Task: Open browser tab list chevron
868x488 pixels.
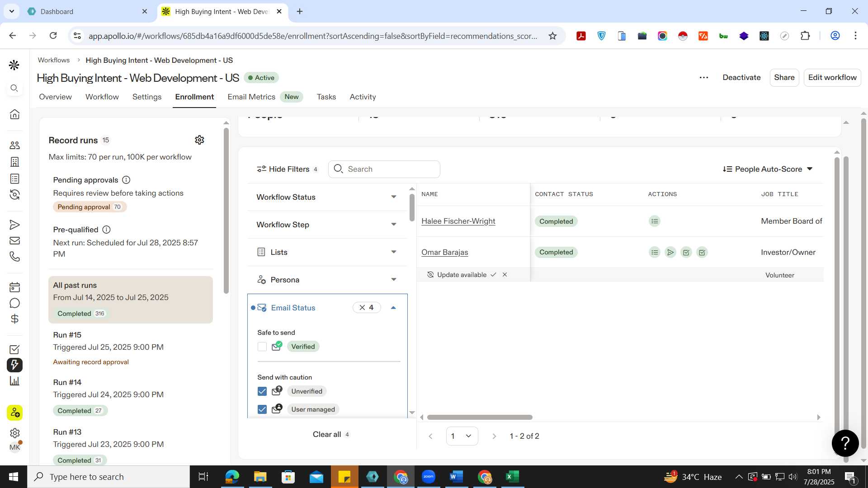Action: (x=11, y=11)
